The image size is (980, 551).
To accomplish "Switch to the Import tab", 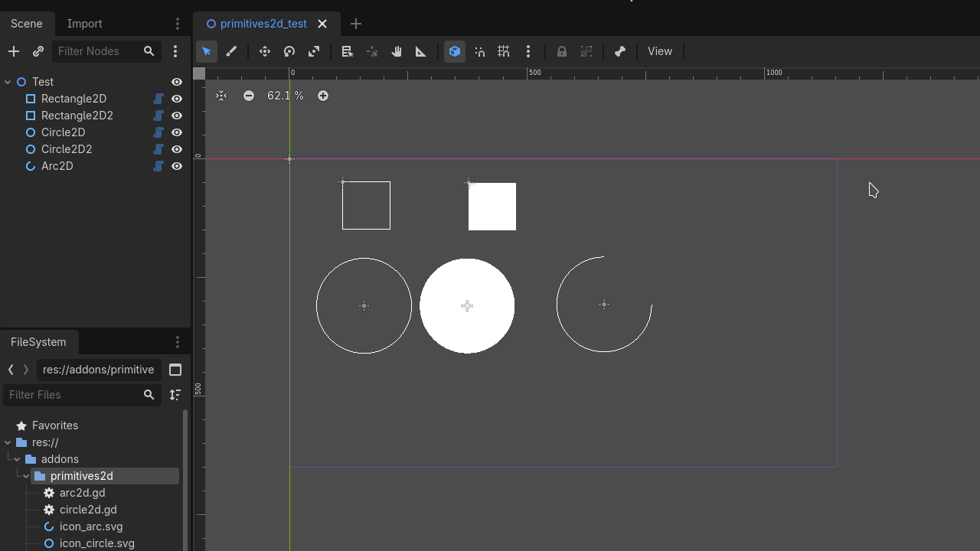I will [x=84, y=24].
